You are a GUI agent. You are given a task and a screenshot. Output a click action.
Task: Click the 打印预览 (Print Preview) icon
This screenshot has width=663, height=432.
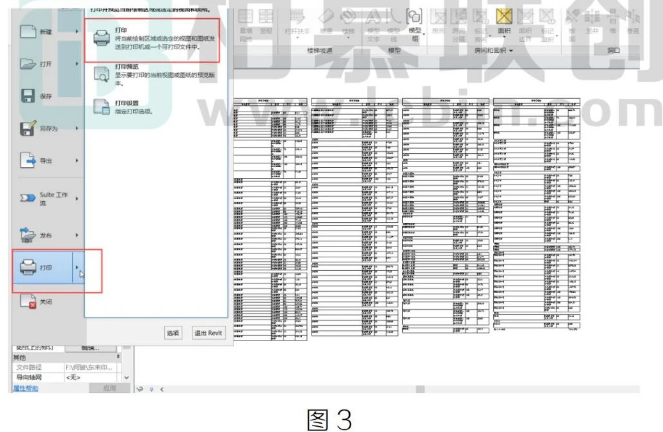click(101, 75)
